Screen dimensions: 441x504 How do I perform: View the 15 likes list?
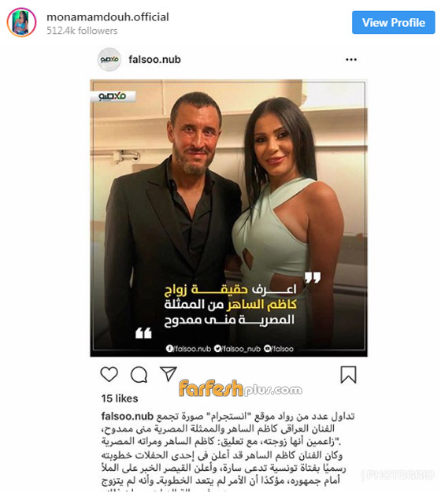(120, 398)
